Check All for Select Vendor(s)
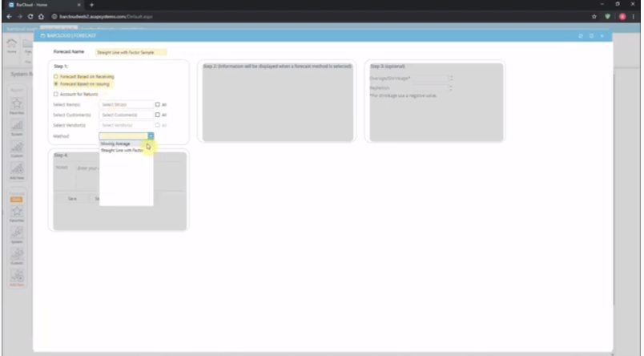The width and height of the screenshot is (644, 356). tap(157, 125)
